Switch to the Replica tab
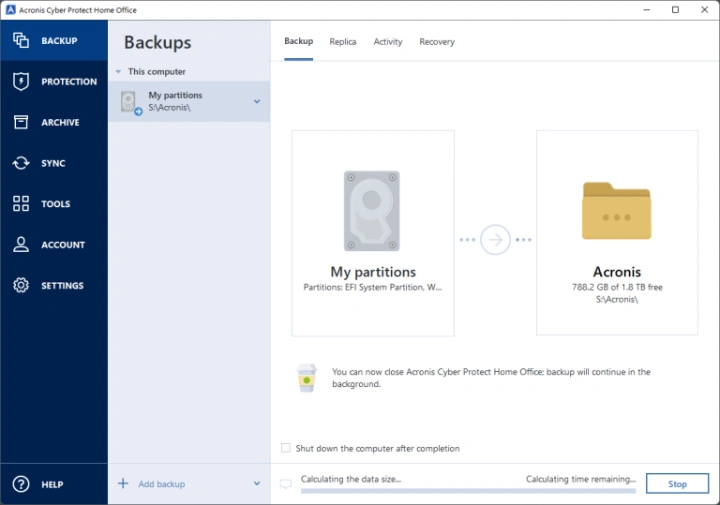Image resolution: width=720 pixels, height=505 pixels. coord(343,42)
